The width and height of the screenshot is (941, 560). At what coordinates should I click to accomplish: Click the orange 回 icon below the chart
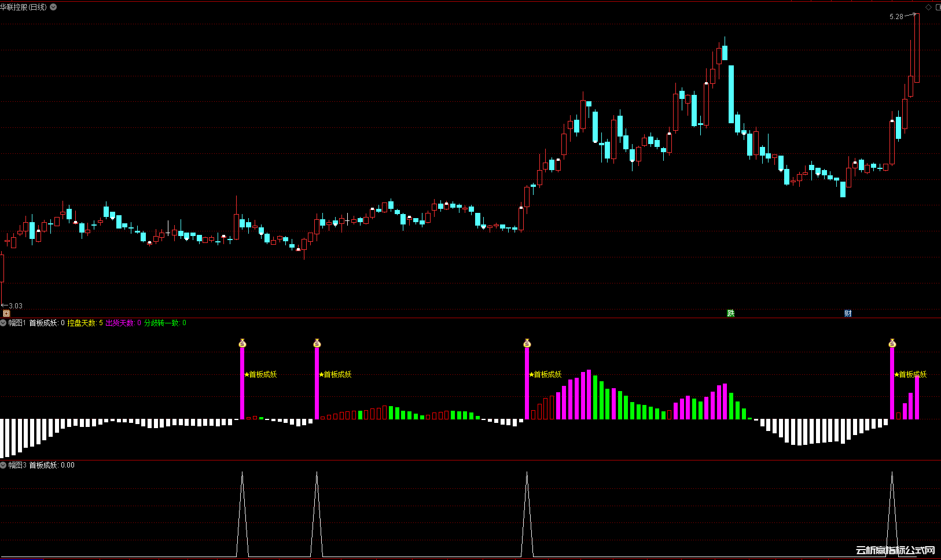click(6, 313)
